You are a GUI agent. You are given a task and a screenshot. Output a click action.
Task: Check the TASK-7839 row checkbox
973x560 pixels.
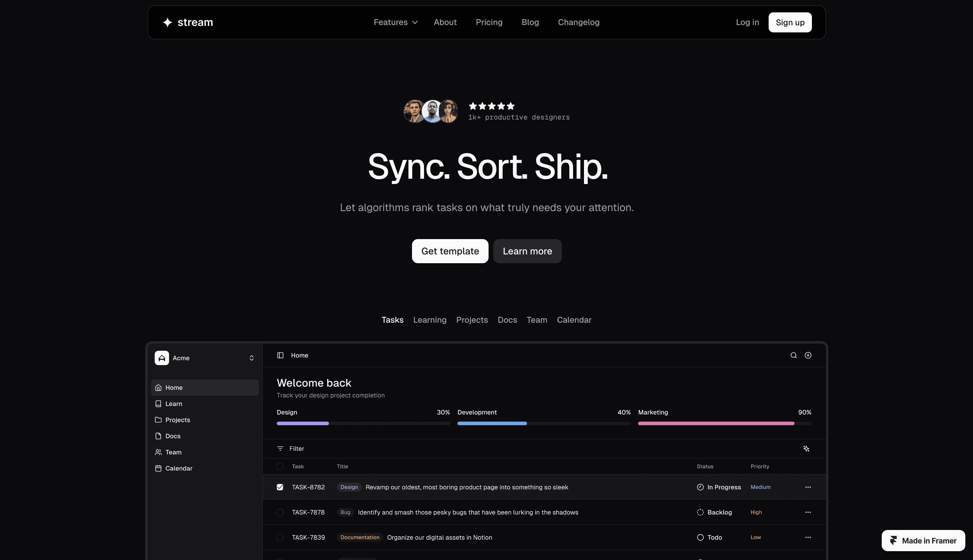click(x=280, y=537)
